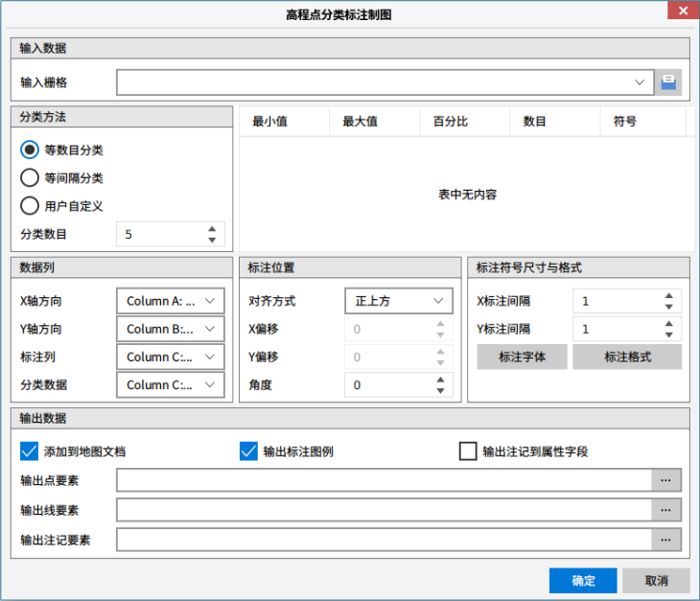
Task: Decrease Y标注间隔 with the down arrow
Action: tap(668, 335)
